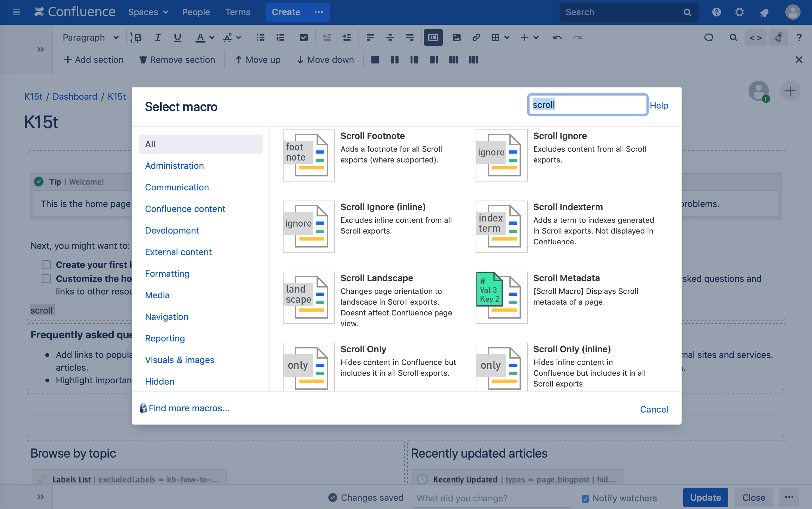Screen dimensions: 812x509
Task: Check the Create your first item checkbox
Action: [46, 265]
